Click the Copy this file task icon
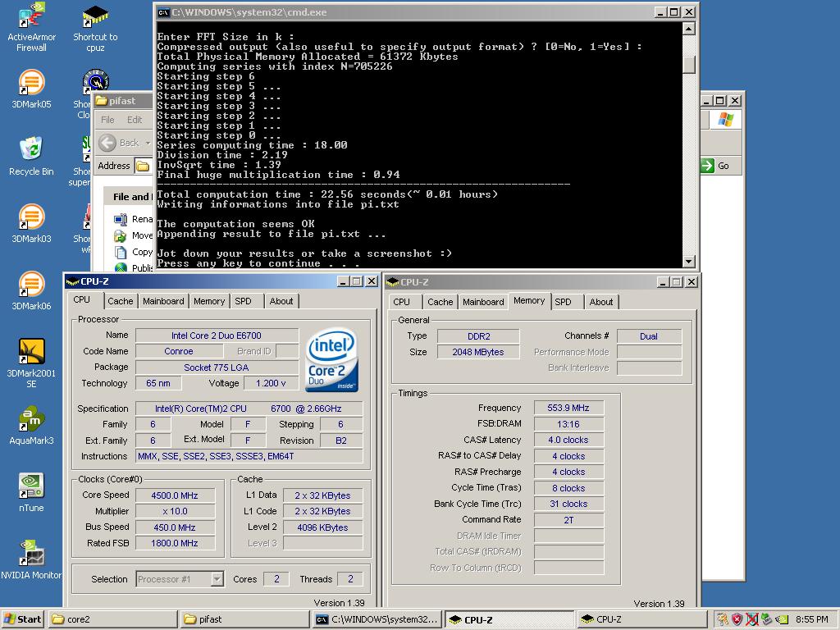The image size is (840, 630). [121, 252]
